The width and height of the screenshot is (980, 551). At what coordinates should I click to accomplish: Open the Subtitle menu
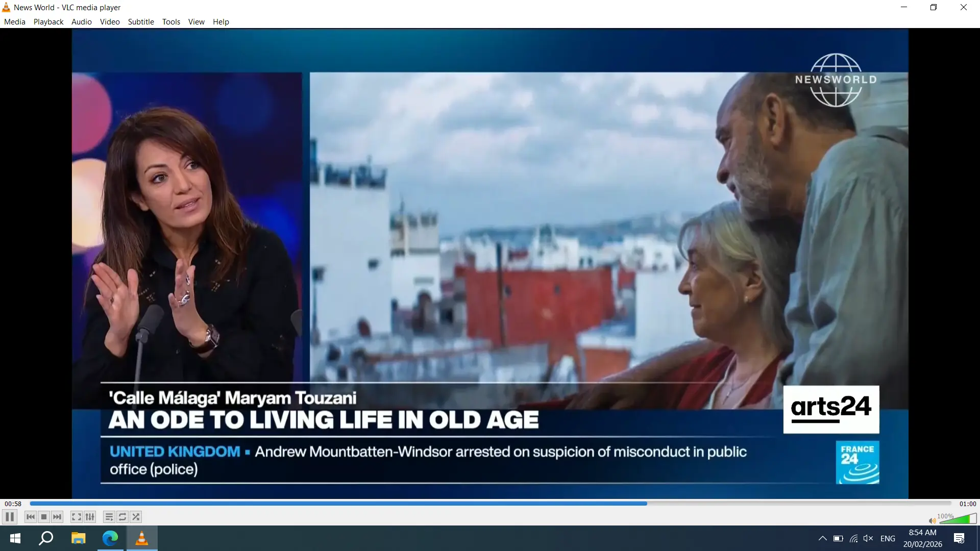141,22
